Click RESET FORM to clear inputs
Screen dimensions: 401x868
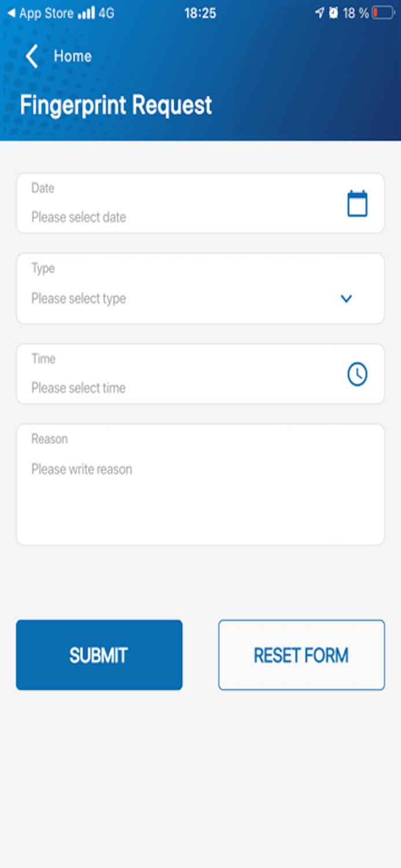click(301, 654)
